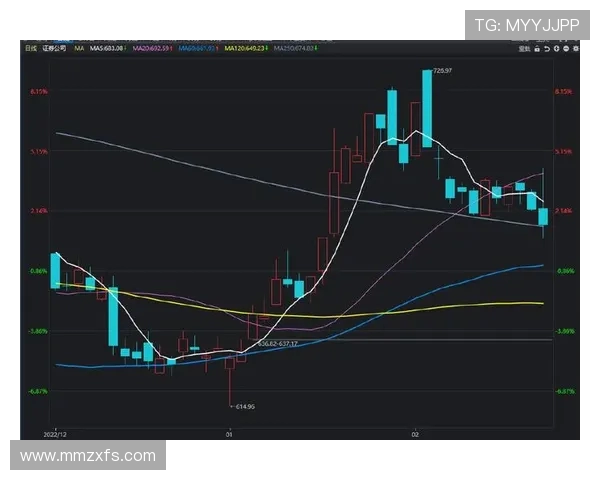600x480 pixels.
Task: Click the 证券公司 sector name label
Action: [x=54, y=48]
